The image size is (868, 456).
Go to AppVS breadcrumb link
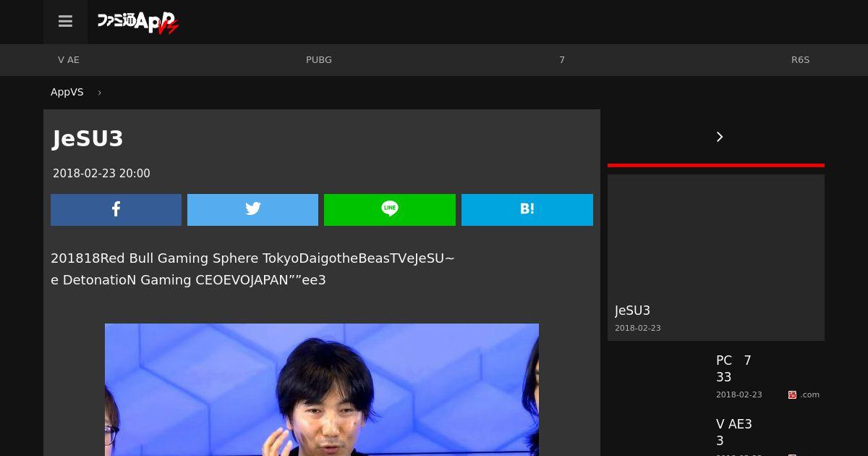pyautogui.click(x=67, y=92)
